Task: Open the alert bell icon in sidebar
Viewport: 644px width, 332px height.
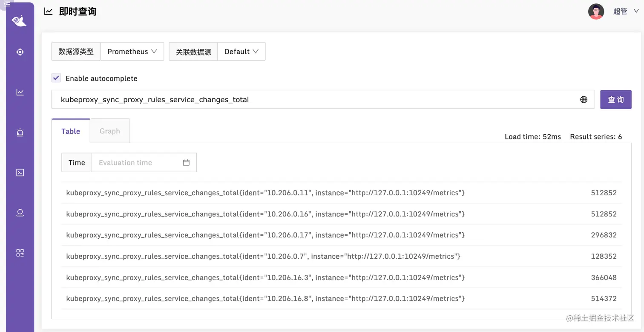Action: coord(20,132)
